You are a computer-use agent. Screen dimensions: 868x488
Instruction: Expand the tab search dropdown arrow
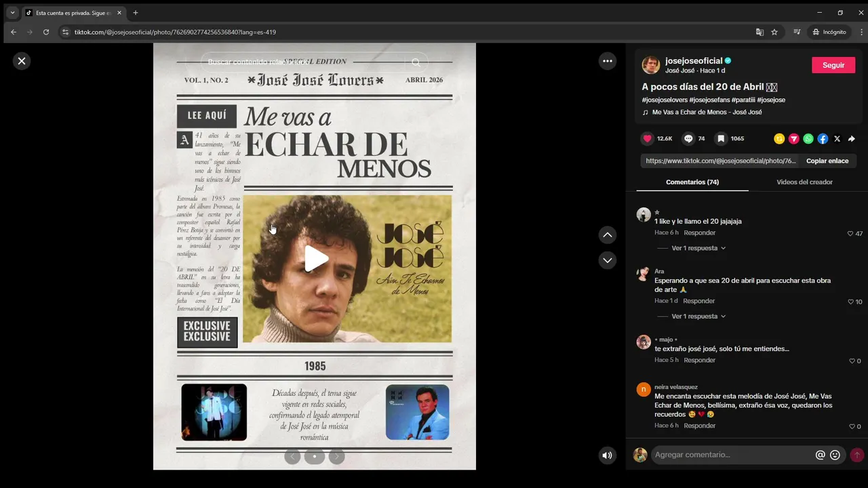pyautogui.click(x=12, y=13)
